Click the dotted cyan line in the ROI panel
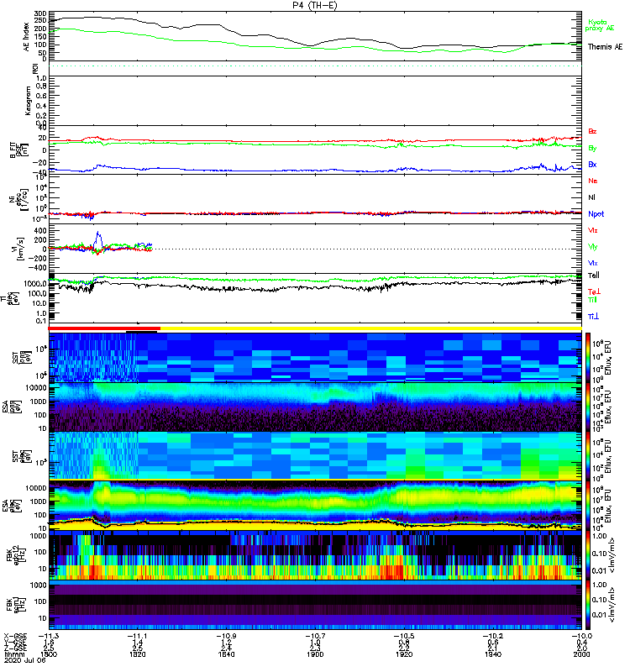The image size is (630, 672). pyautogui.click(x=315, y=66)
